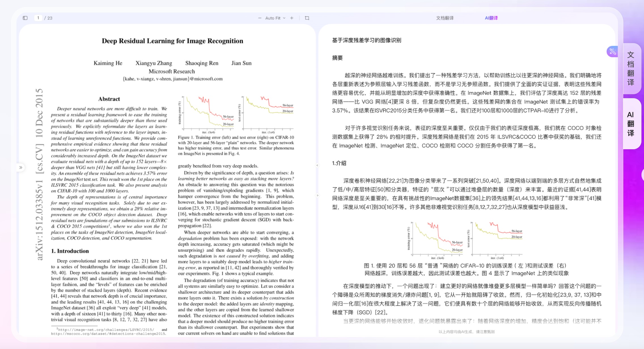Click the Figure 1 chart in PDF
644x349 pixels.
(236, 115)
